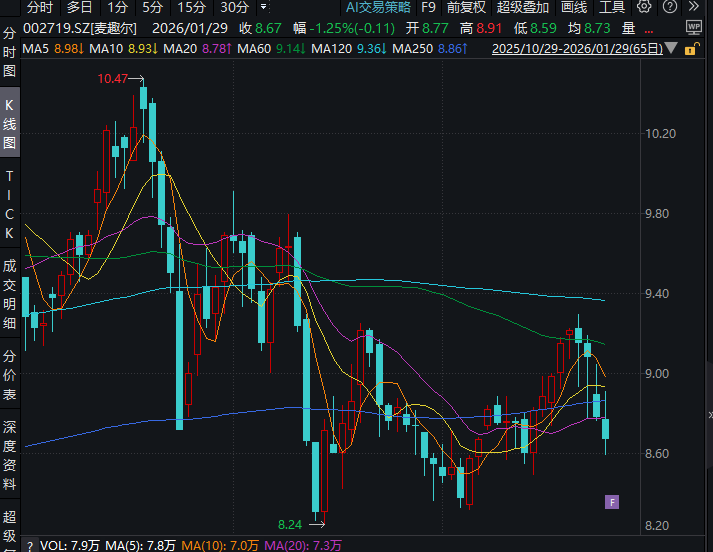This screenshot has height=552, width=713.
Task: Click the 9.00 price axis label
Action: [x=657, y=374]
